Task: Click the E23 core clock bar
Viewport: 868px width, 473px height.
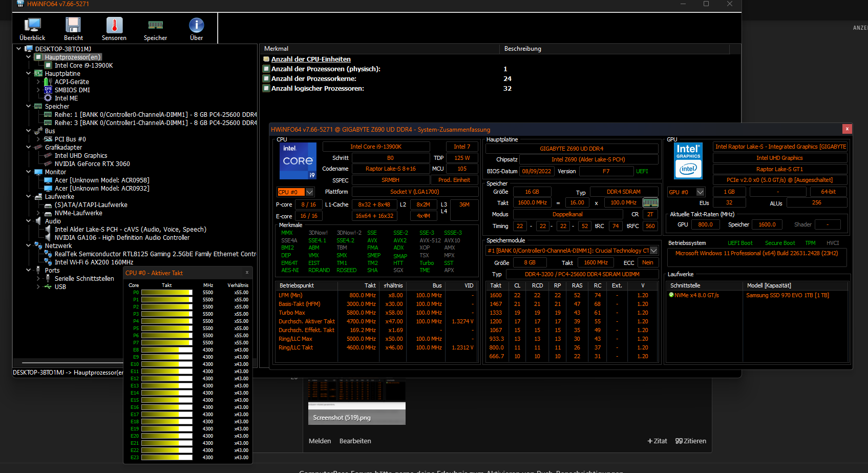Action: [167, 458]
